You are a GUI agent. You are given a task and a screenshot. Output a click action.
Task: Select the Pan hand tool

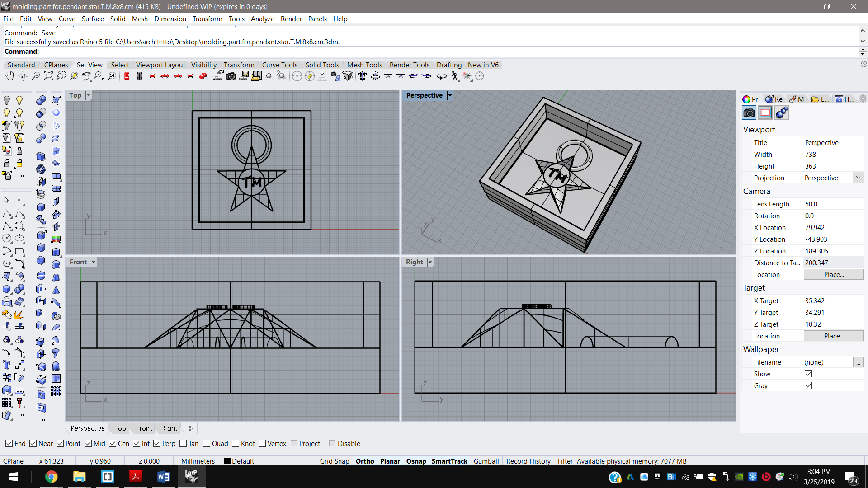[x=9, y=76]
